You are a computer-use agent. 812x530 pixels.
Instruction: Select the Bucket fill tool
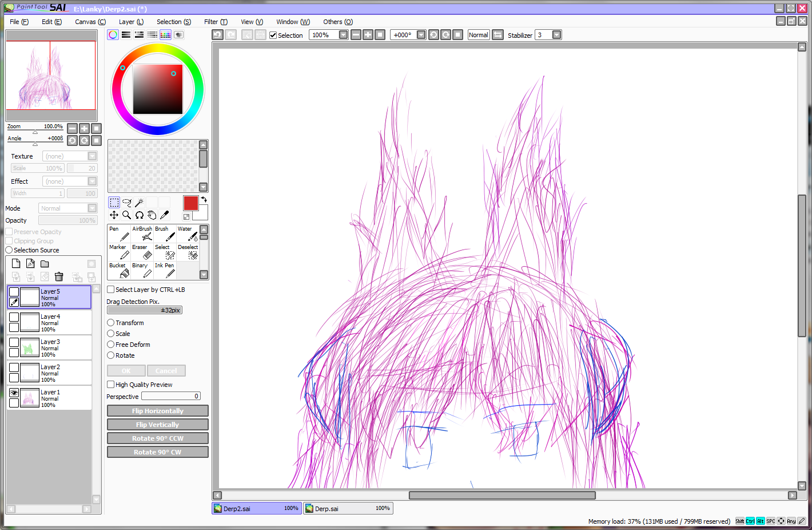tap(119, 270)
